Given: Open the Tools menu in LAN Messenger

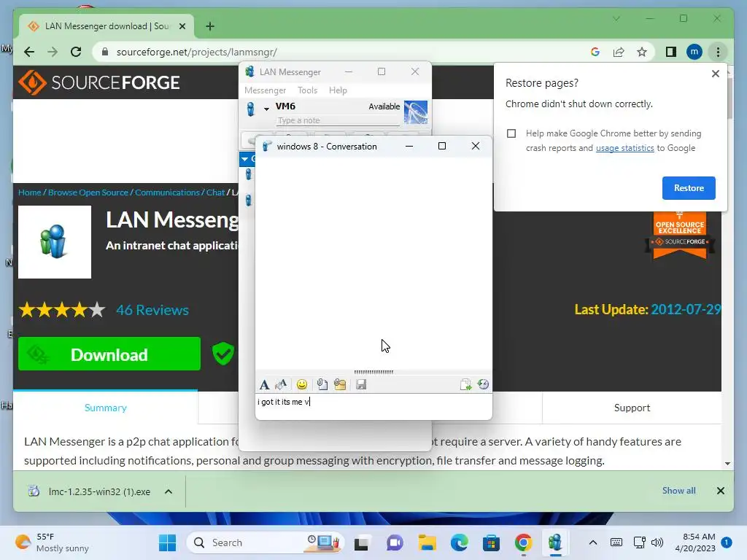Looking at the screenshot, I should coord(307,90).
